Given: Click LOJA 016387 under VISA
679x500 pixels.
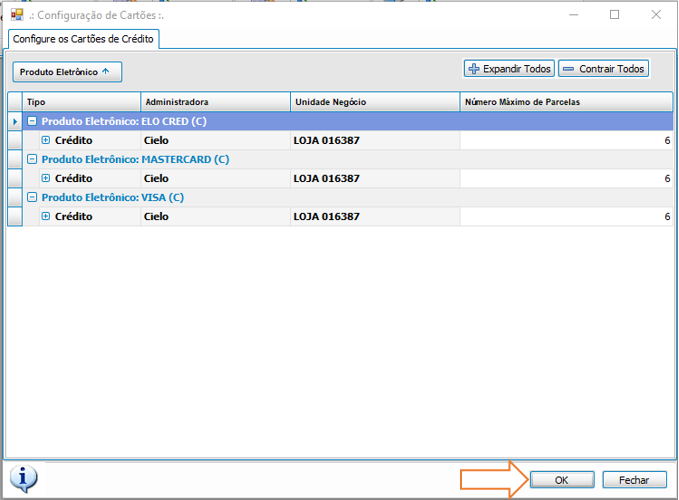Looking at the screenshot, I should pos(375,216).
